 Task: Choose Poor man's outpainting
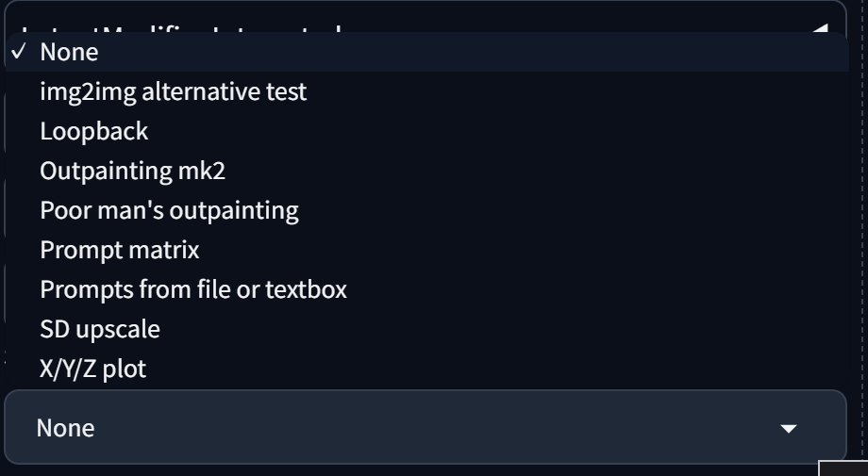[169, 210]
